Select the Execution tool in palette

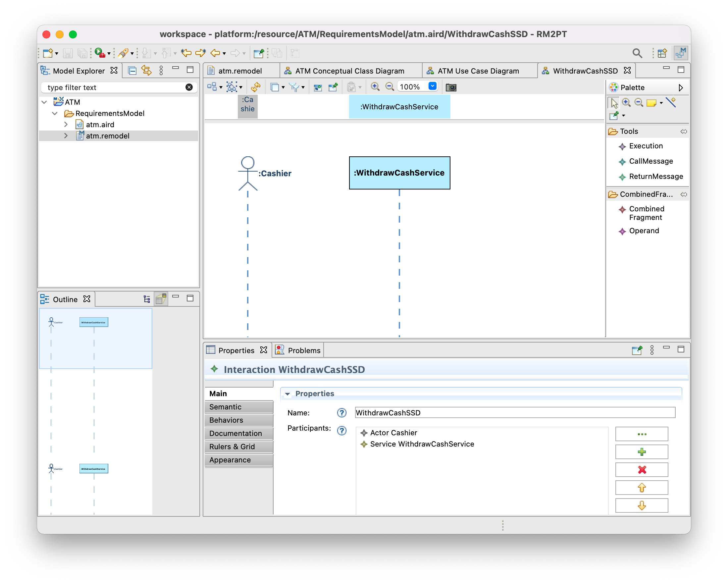(x=645, y=146)
